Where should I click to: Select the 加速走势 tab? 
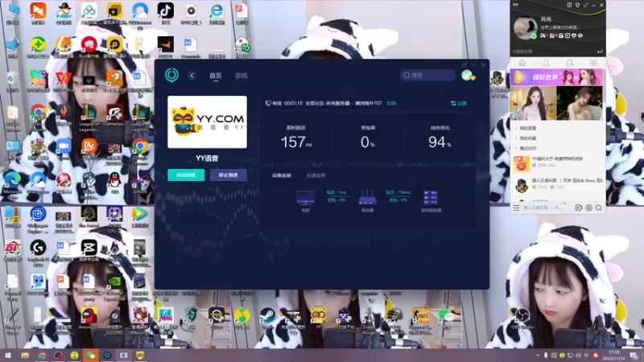pos(316,175)
